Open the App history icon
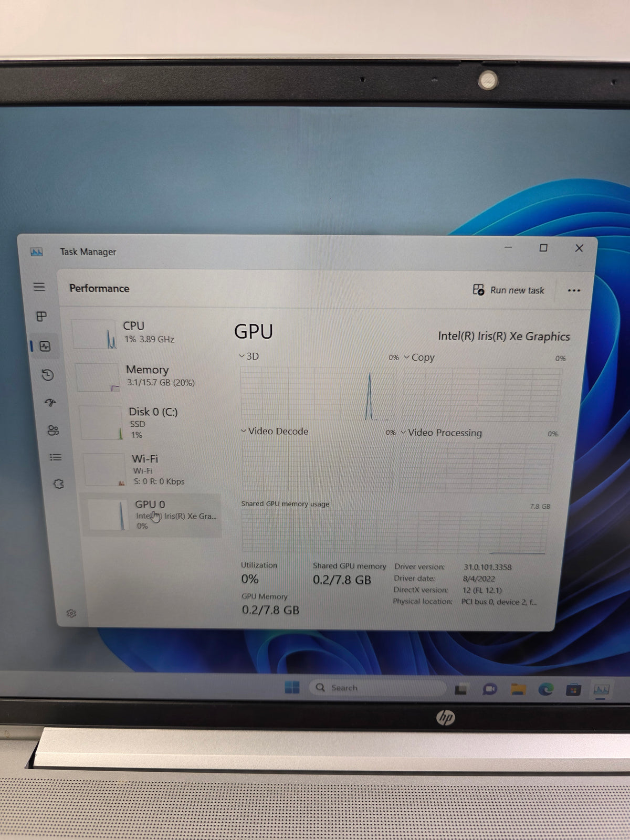Screen dimensions: 630x840 tap(48, 375)
